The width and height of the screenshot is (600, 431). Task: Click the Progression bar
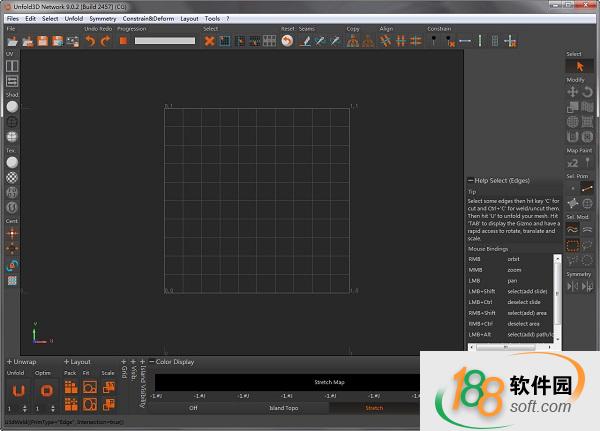165,41
